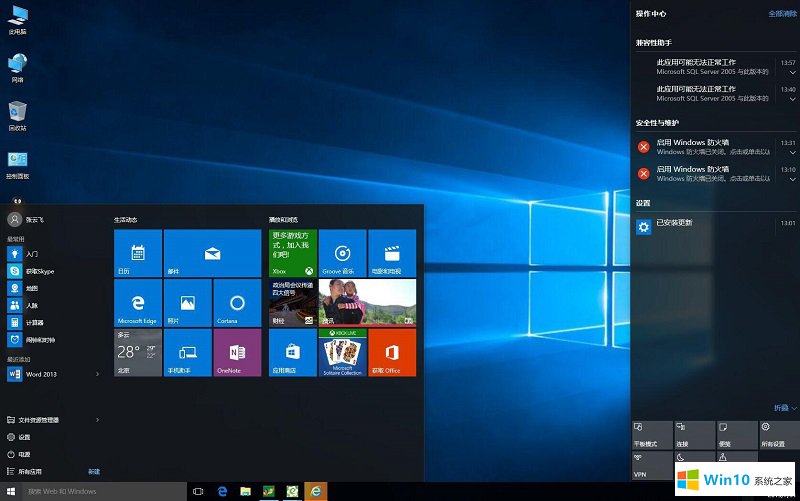
Task: Launch the OneNote tile
Action: point(237,353)
